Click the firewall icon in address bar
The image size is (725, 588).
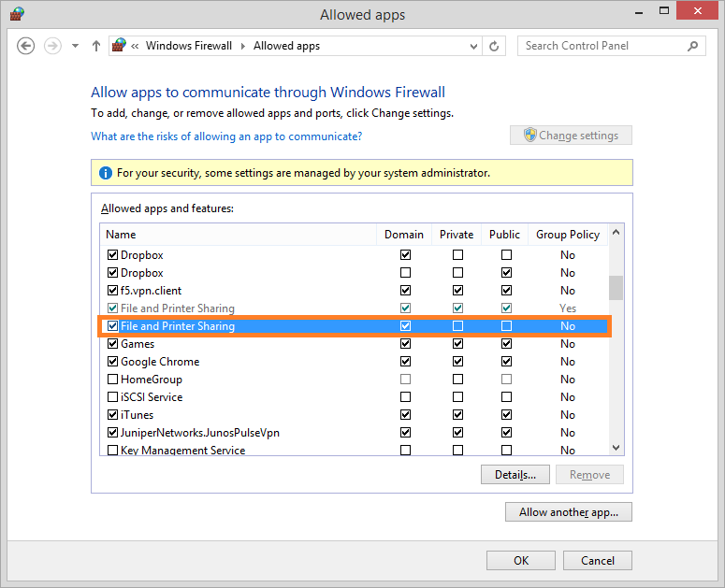[119, 46]
